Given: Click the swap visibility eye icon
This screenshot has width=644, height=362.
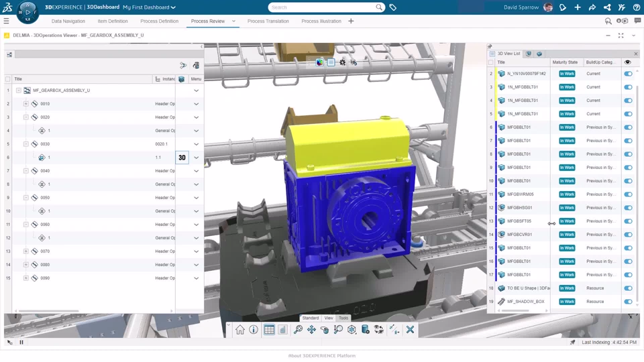Looking at the screenshot, I should point(378,330).
